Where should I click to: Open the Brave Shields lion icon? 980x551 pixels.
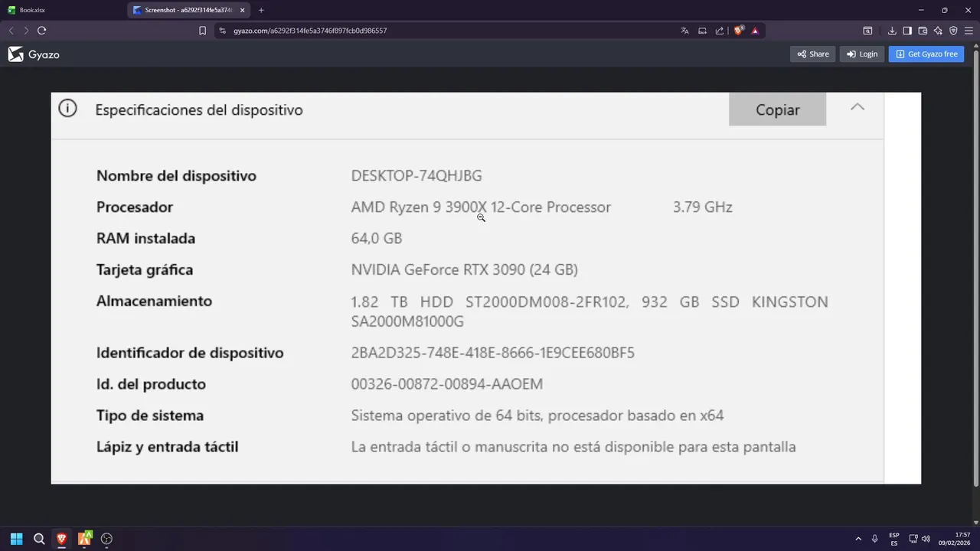point(738,31)
